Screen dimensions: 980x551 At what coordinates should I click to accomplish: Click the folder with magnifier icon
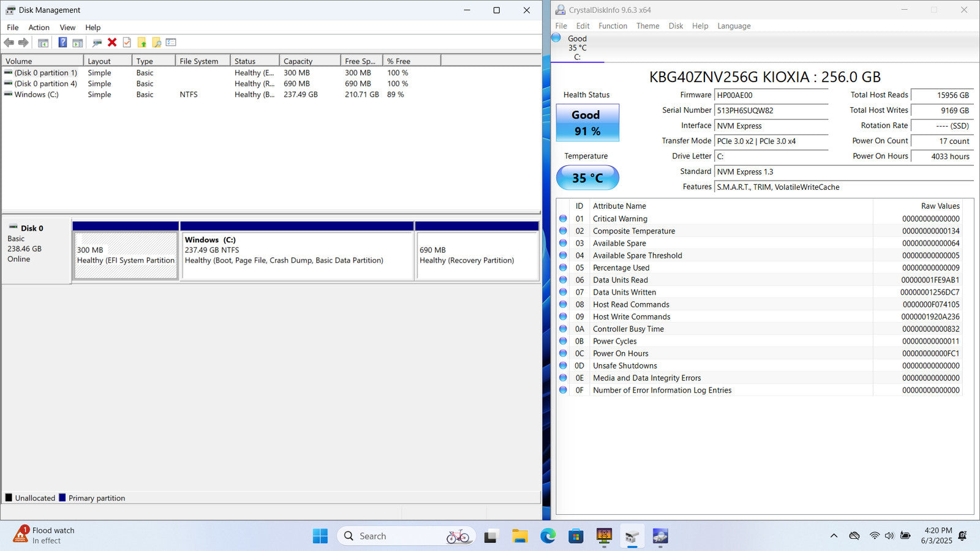157,43
